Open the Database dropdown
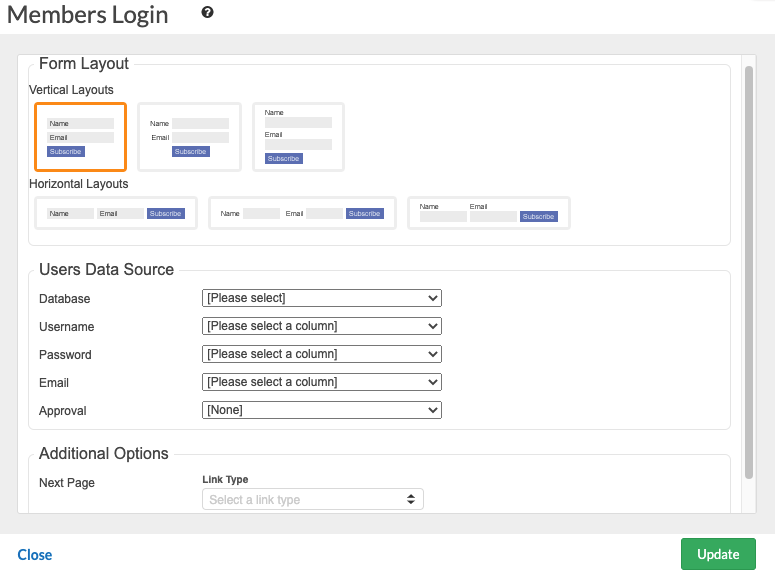This screenshot has height=572, width=775. pyautogui.click(x=321, y=298)
